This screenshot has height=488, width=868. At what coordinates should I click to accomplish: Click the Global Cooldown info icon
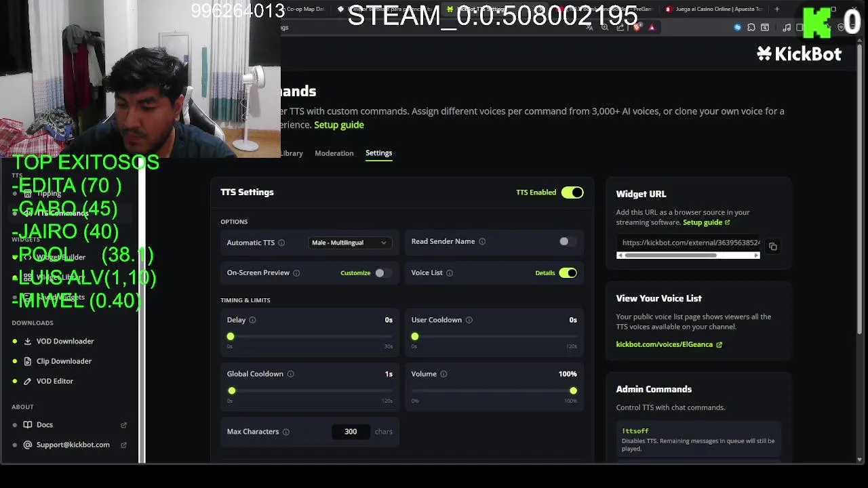(290, 374)
